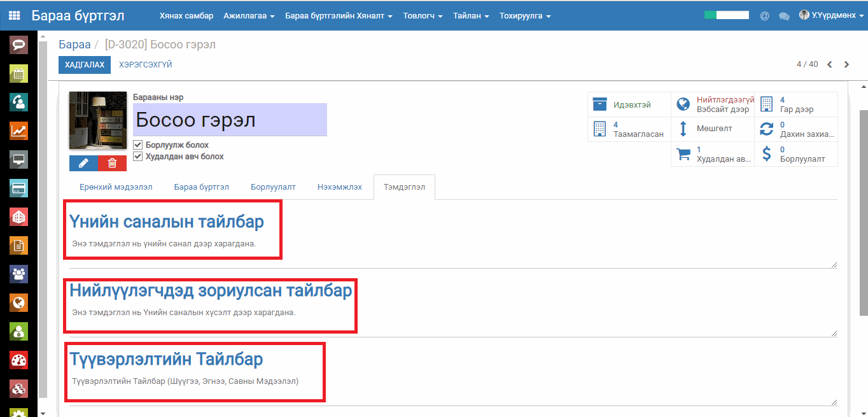Click the product name input field
The width and height of the screenshot is (868, 417).
(x=230, y=120)
